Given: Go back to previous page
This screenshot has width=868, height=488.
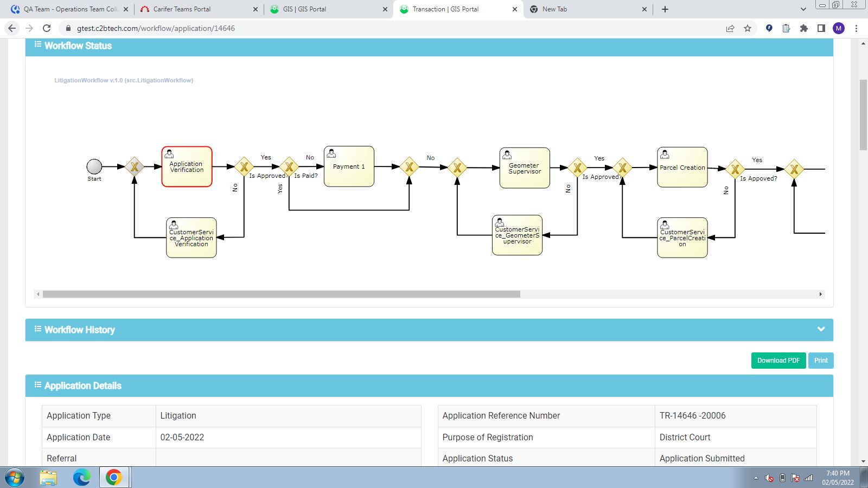Looking at the screenshot, I should 12,28.
